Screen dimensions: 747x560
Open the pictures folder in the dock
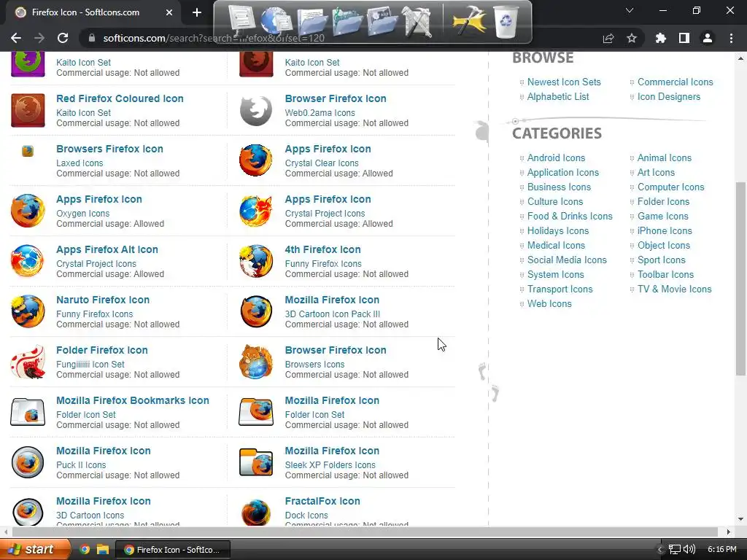(x=382, y=22)
